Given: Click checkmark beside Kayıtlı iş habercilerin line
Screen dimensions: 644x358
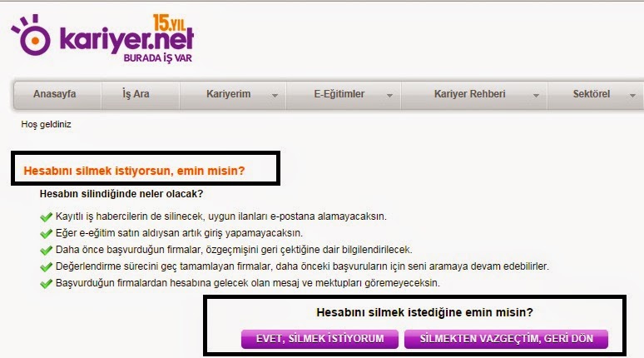Looking at the screenshot, I should (46, 217).
